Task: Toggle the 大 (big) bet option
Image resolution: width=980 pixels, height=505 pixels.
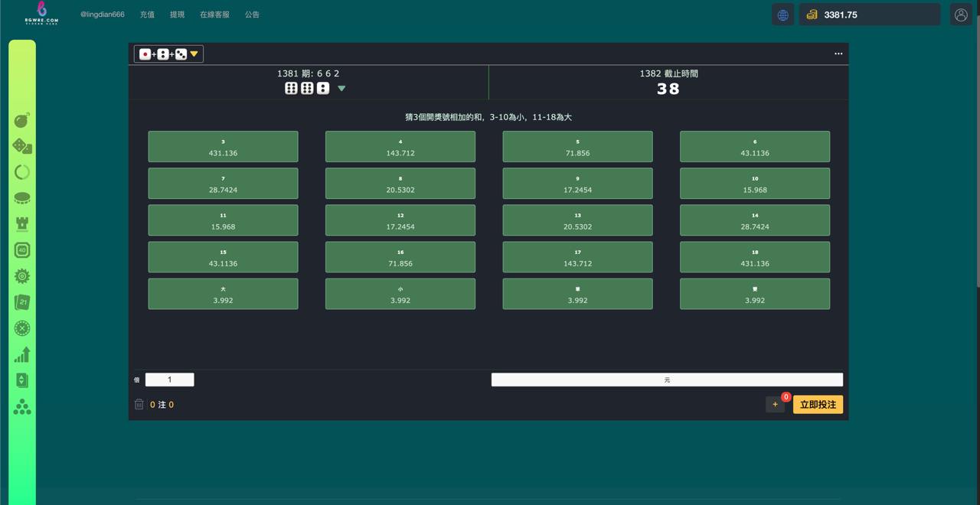Action: 223,295
